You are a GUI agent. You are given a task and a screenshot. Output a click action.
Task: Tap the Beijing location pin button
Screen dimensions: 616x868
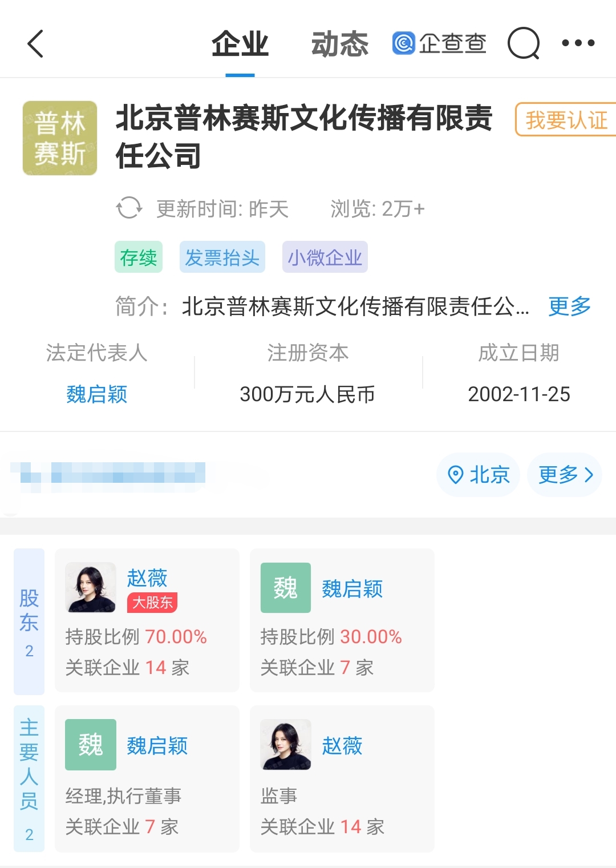point(478,475)
